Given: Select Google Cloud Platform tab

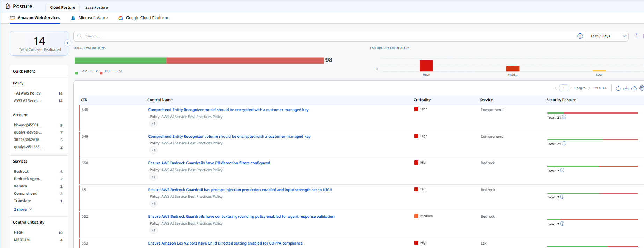Looking at the screenshot, I should (143, 18).
